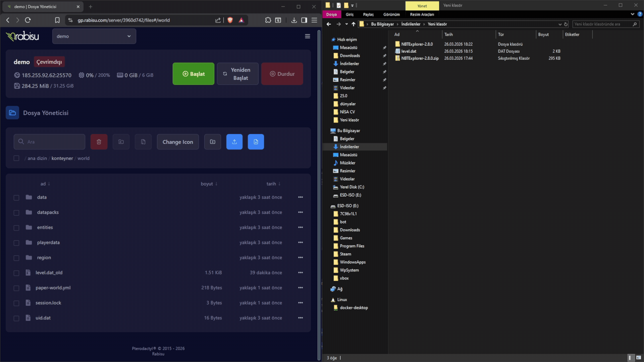Click browser downloads icon in toolbar
This screenshot has height=362, width=644.
point(294,20)
